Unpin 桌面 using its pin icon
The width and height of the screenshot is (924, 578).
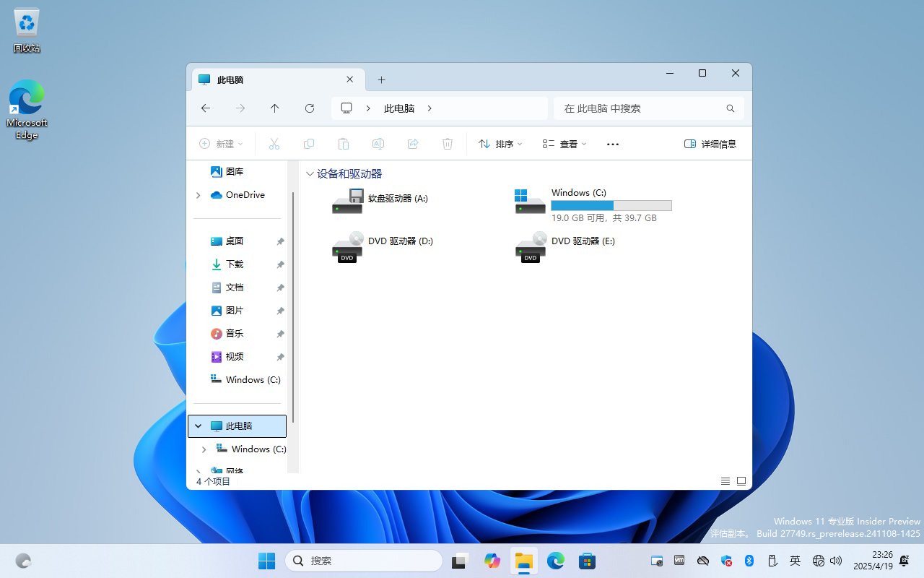(x=280, y=241)
